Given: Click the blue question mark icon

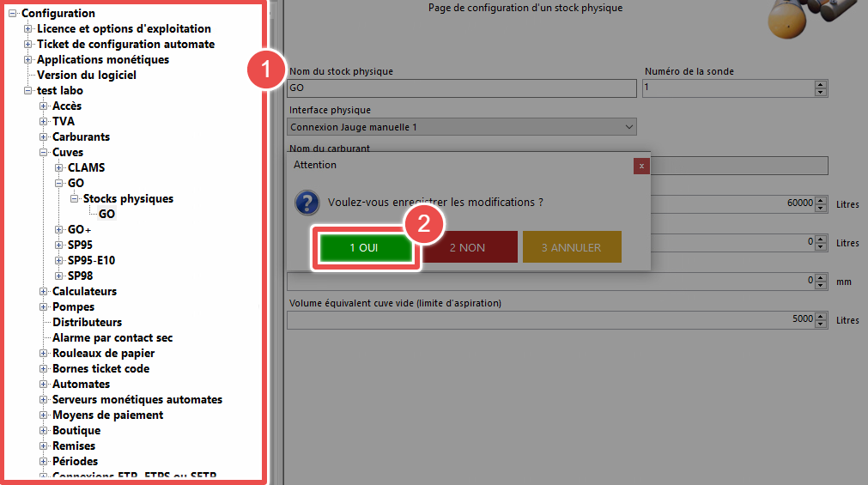Looking at the screenshot, I should pos(307,203).
